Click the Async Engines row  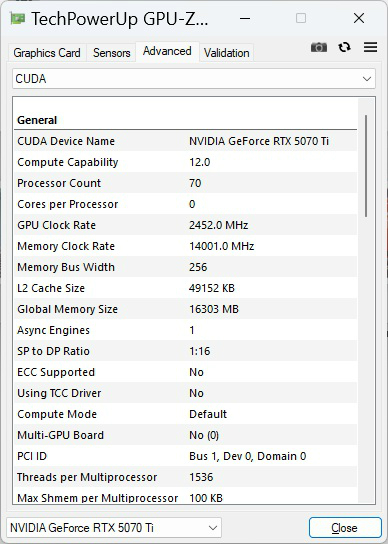click(x=186, y=330)
